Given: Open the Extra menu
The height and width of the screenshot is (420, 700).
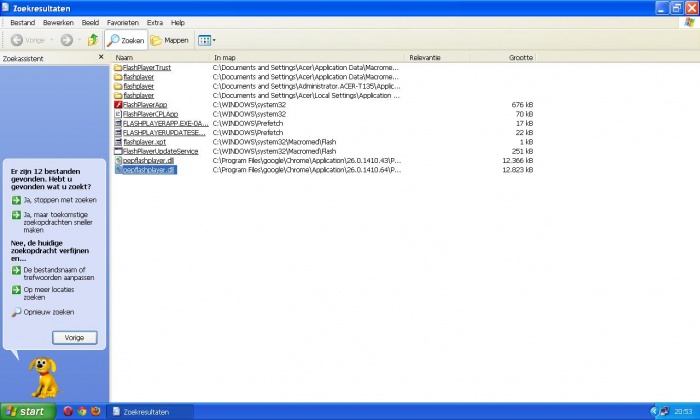Looking at the screenshot, I should click(x=154, y=22).
